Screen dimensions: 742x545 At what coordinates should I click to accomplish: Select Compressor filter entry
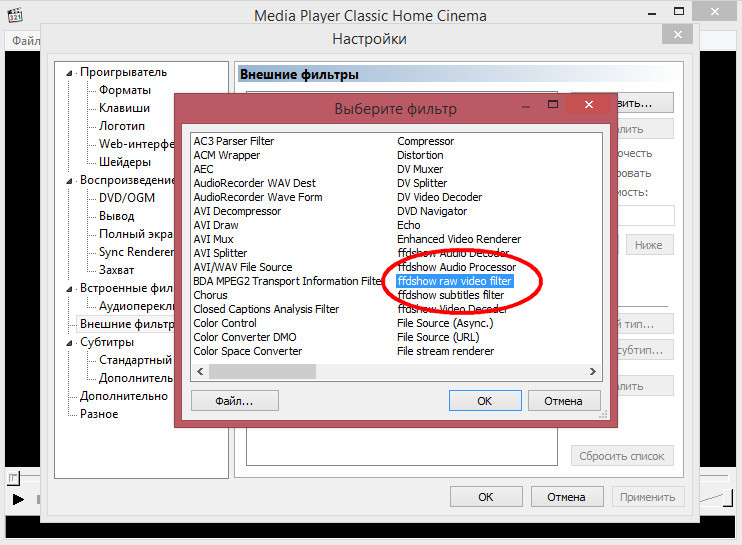[x=425, y=141]
